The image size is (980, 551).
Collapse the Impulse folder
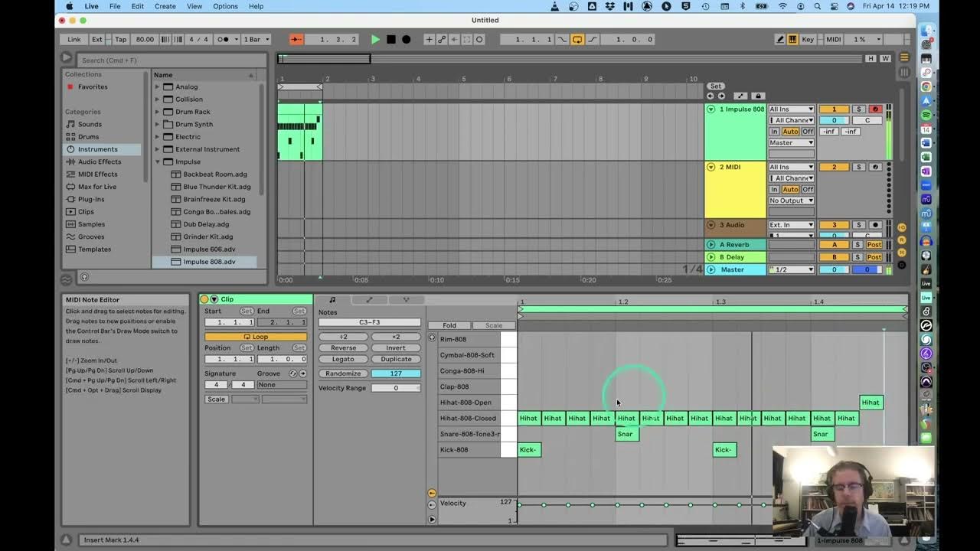tap(157, 161)
